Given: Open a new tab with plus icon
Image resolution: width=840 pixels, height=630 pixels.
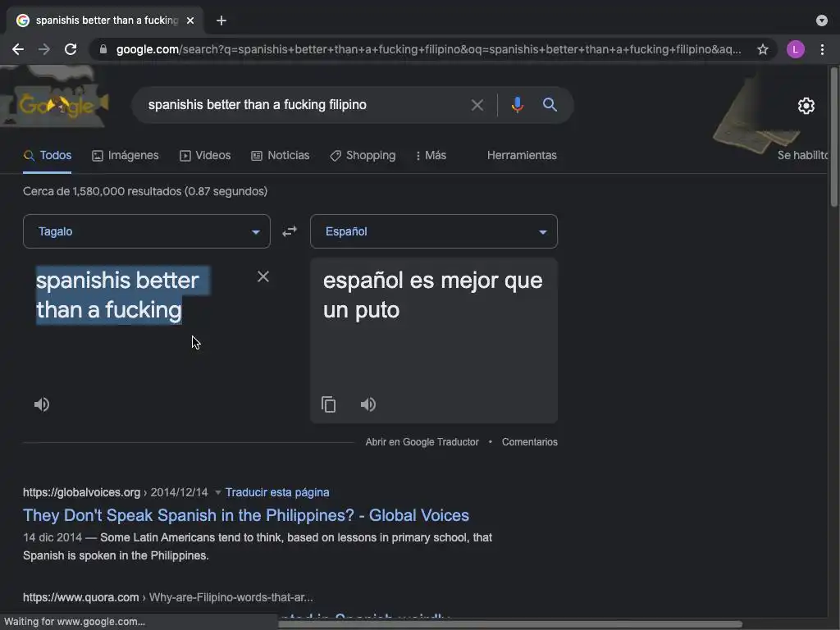Looking at the screenshot, I should coord(221,21).
